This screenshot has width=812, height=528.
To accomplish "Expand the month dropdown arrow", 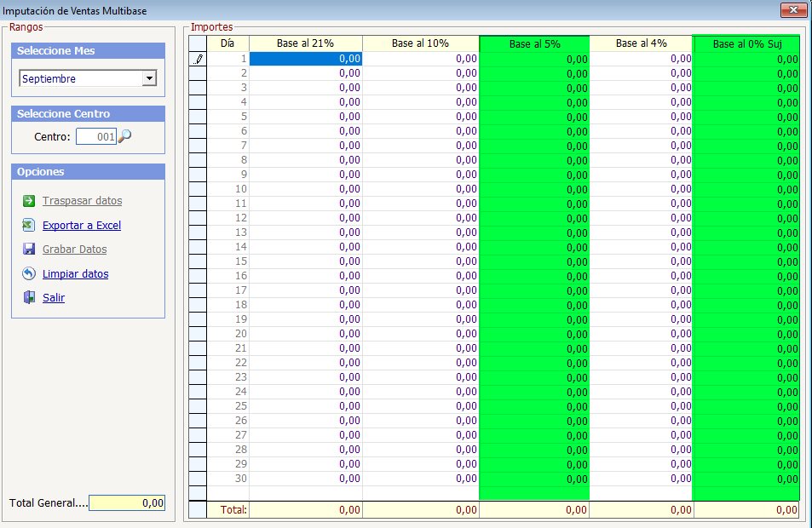I will point(149,78).
